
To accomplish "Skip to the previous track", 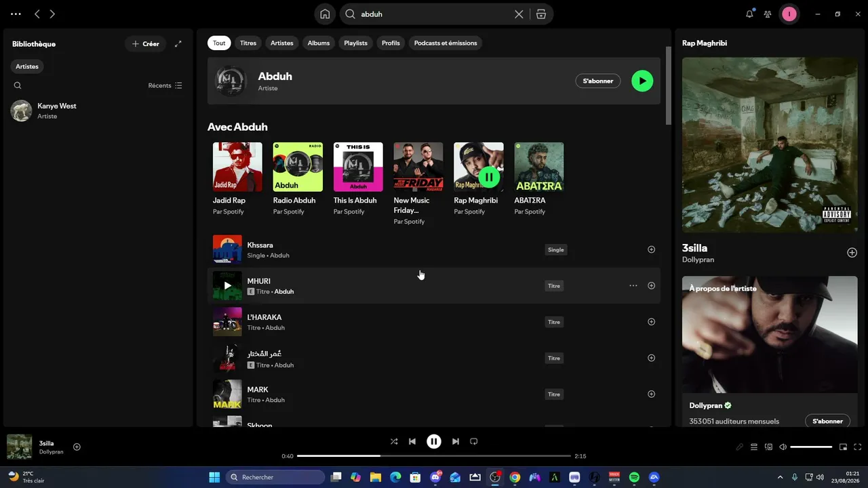I will point(412,441).
